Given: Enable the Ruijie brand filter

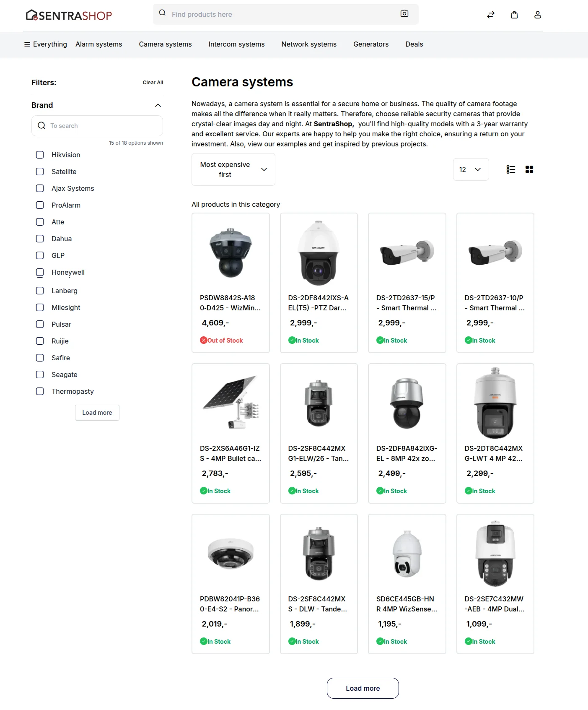Looking at the screenshot, I should click(40, 341).
